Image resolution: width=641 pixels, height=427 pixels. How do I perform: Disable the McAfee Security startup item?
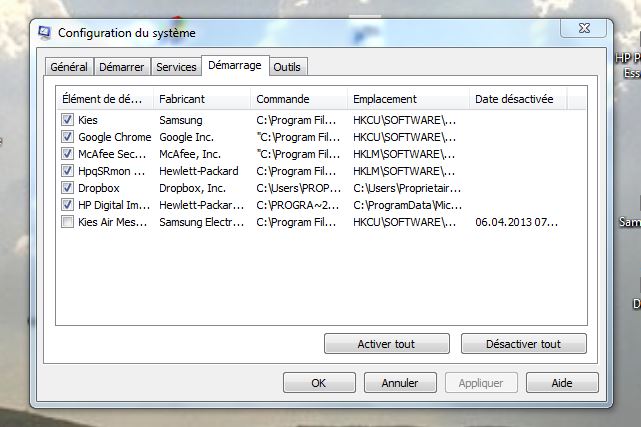point(67,154)
